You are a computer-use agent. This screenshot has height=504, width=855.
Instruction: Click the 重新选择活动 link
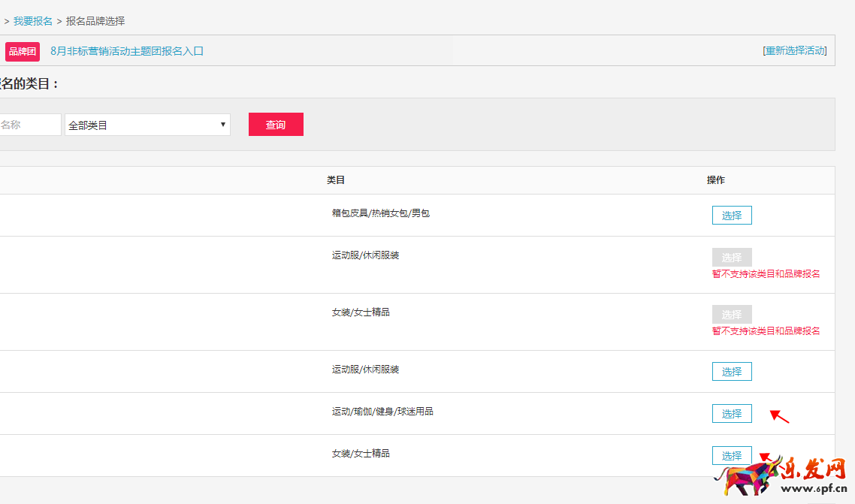(795, 50)
